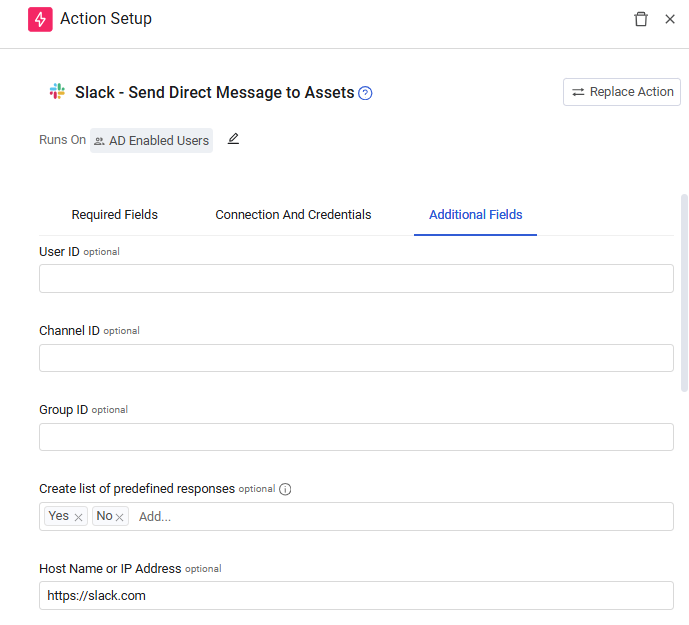
Task: Open the Connection And Credentials tab
Action: click(x=293, y=214)
